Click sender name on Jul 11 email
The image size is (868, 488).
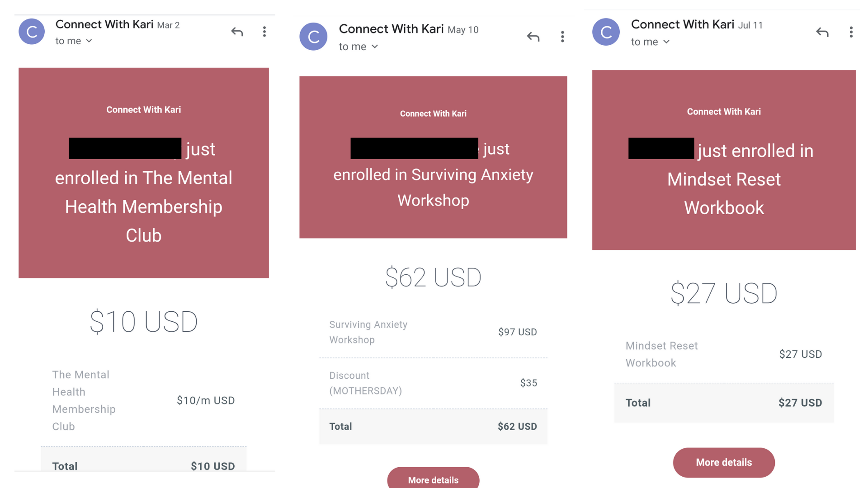click(682, 24)
